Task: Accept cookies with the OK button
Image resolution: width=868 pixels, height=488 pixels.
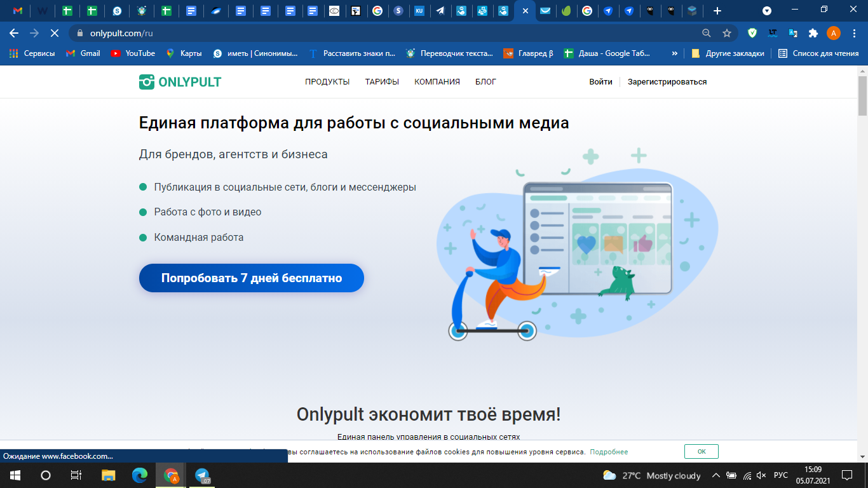Action: click(702, 452)
